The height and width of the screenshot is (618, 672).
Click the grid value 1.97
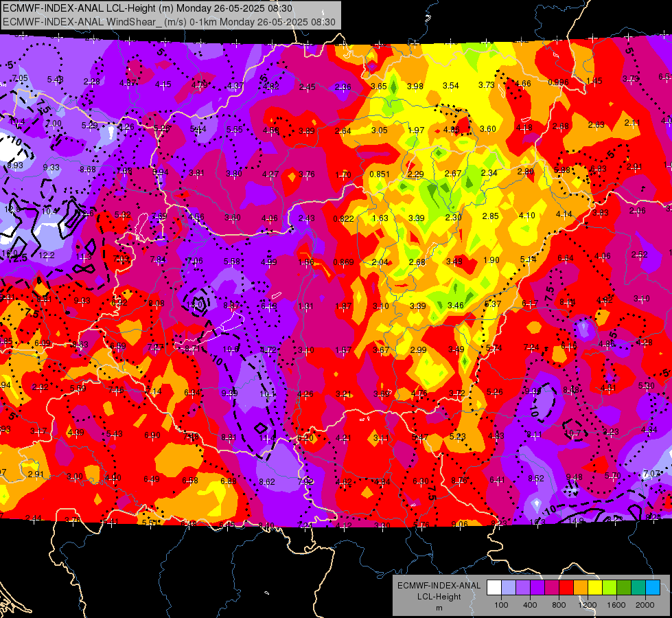tap(416, 130)
